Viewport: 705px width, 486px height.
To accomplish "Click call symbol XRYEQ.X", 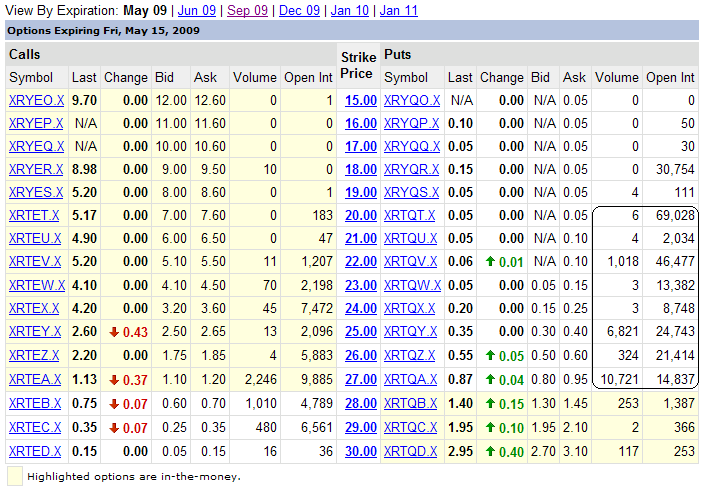I will (x=36, y=146).
